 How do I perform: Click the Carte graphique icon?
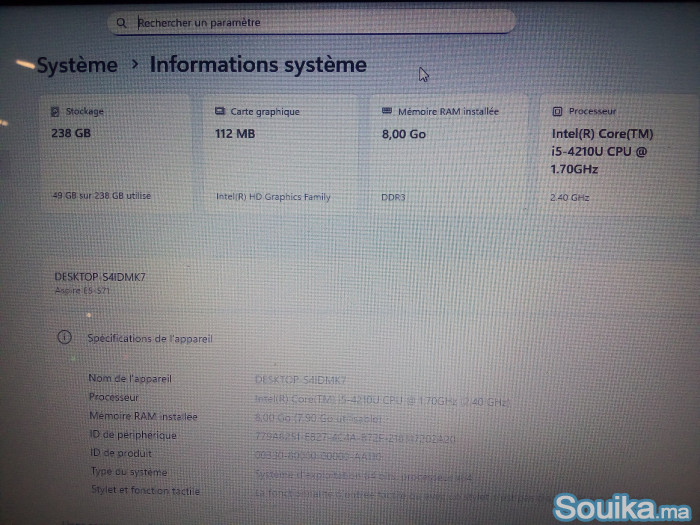coord(220,111)
